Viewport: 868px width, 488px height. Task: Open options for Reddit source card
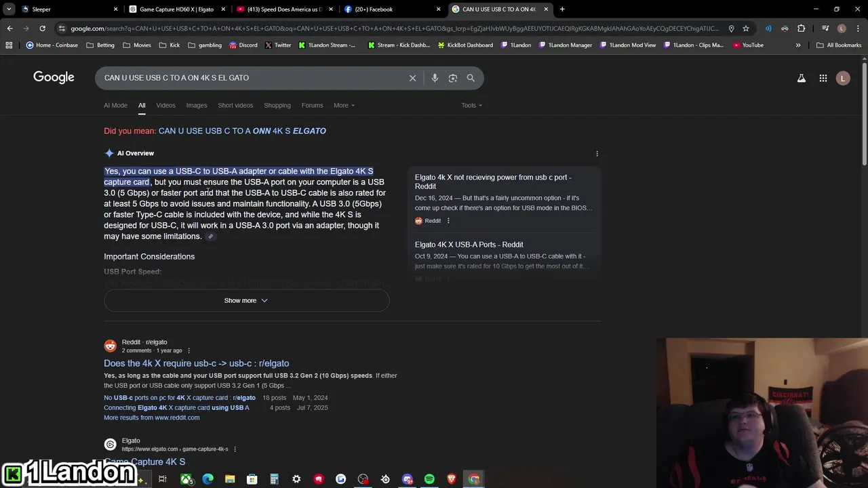point(448,220)
